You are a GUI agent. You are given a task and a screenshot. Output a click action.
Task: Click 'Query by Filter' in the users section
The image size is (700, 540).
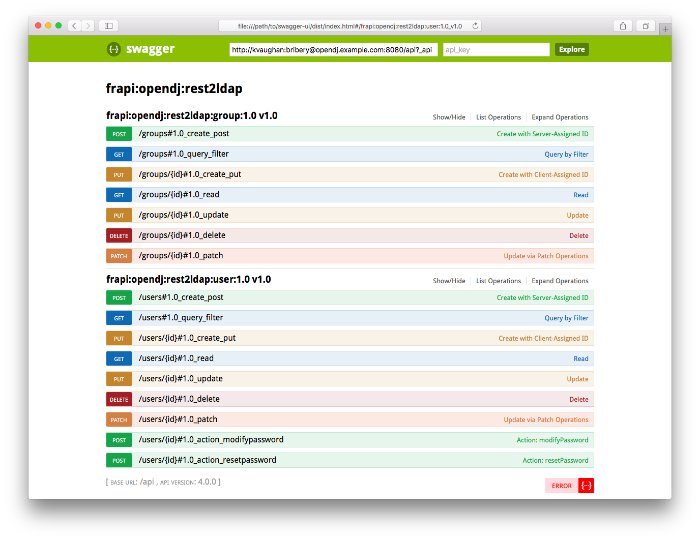(x=566, y=318)
